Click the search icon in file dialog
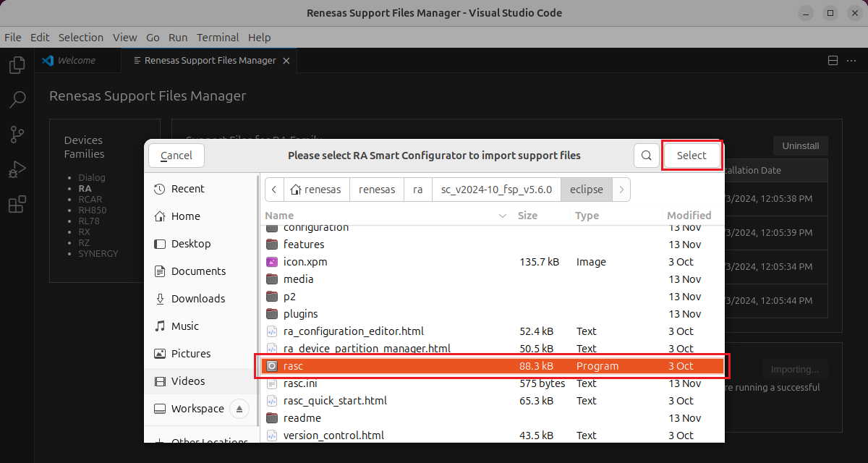The image size is (868, 463). point(646,155)
